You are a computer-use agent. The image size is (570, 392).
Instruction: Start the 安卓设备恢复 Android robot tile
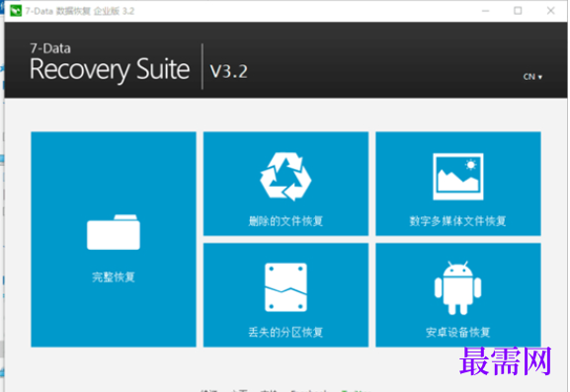pos(458,295)
